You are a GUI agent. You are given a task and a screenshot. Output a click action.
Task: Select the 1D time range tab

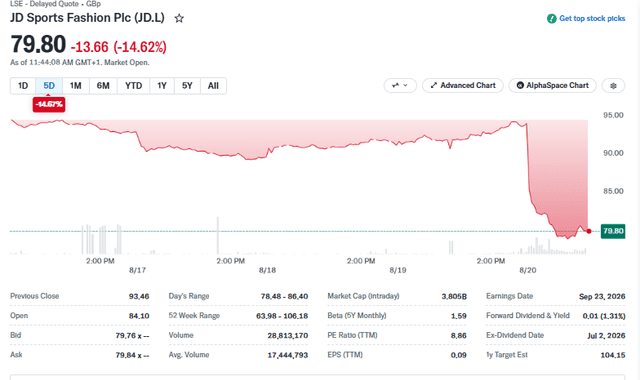pos(23,86)
